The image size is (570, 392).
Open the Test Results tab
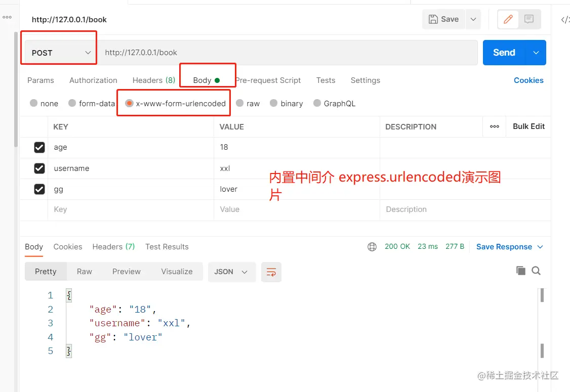coord(167,247)
